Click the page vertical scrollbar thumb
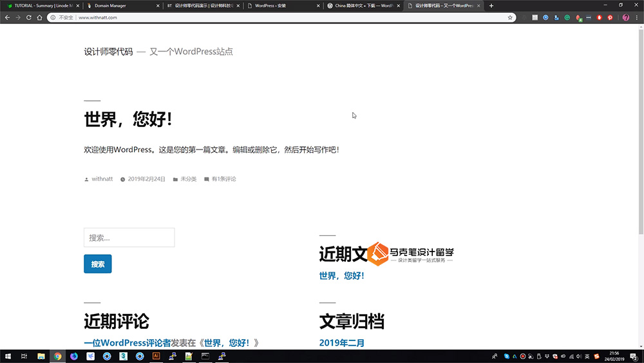The image size is (644, 363). click(641, 132)
